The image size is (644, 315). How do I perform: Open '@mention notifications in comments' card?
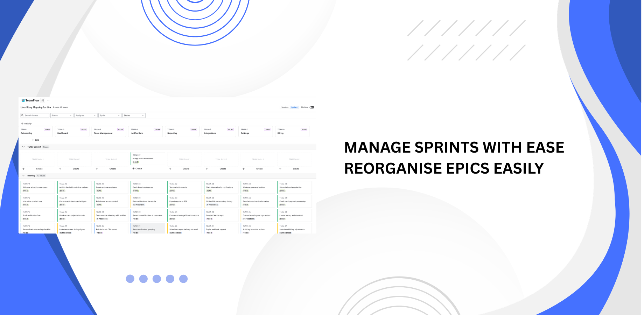(x=148, y=215)
